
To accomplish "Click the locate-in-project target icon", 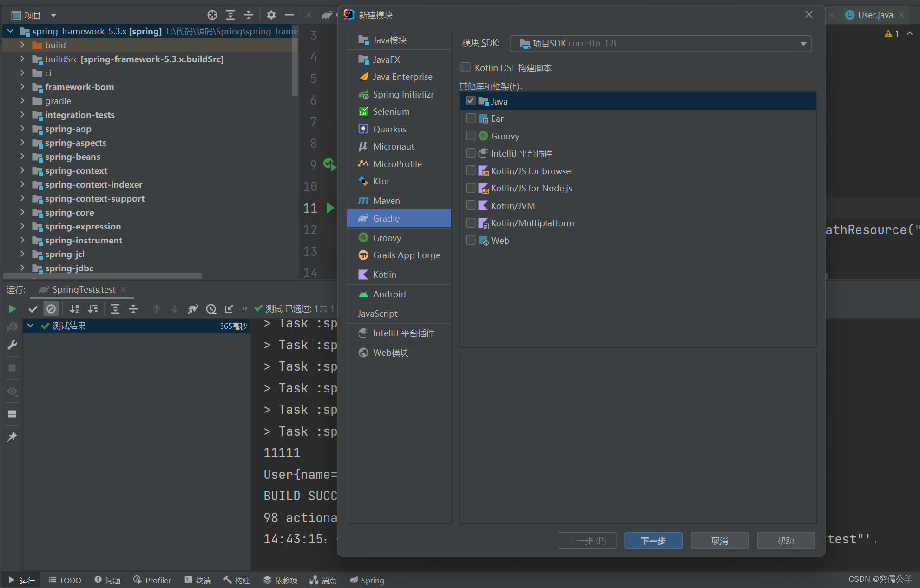I will coord(212,15).
